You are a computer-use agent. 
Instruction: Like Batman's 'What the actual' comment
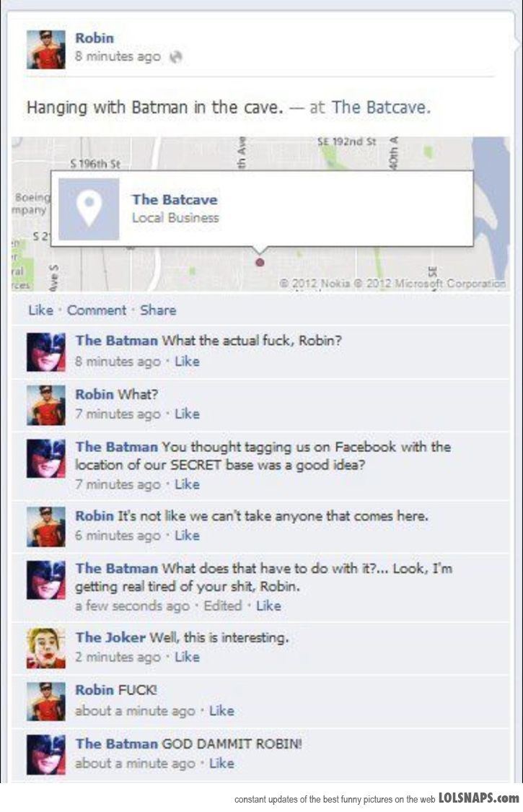[187, 362]
